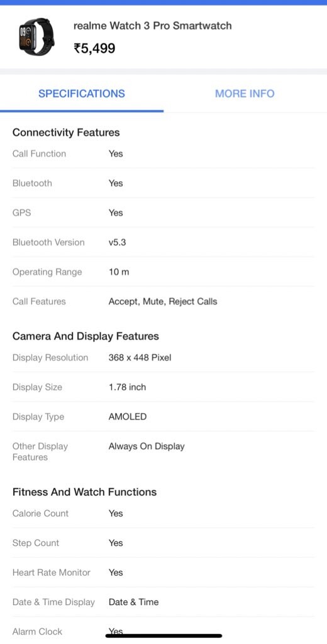Open the realme Watch product thumbnail image
Viewport: 327px width, 644px height.
tap(36, 36)
